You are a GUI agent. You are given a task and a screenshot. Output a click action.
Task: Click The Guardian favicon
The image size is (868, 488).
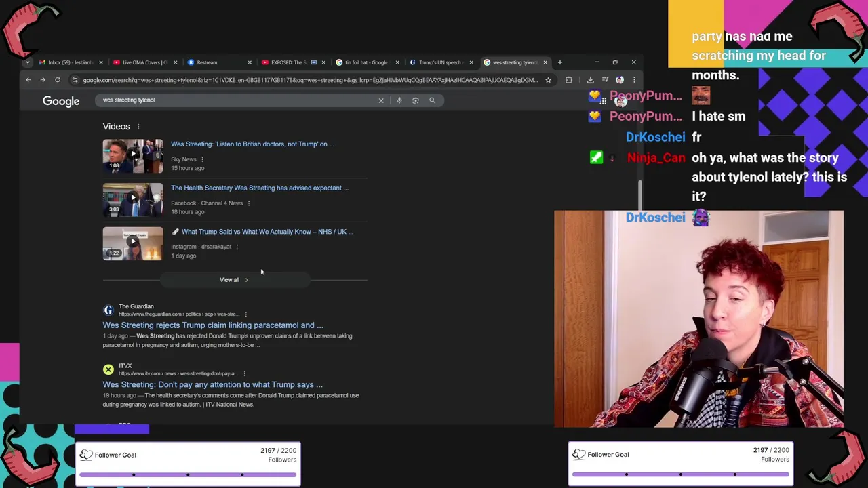click(108, 310)
